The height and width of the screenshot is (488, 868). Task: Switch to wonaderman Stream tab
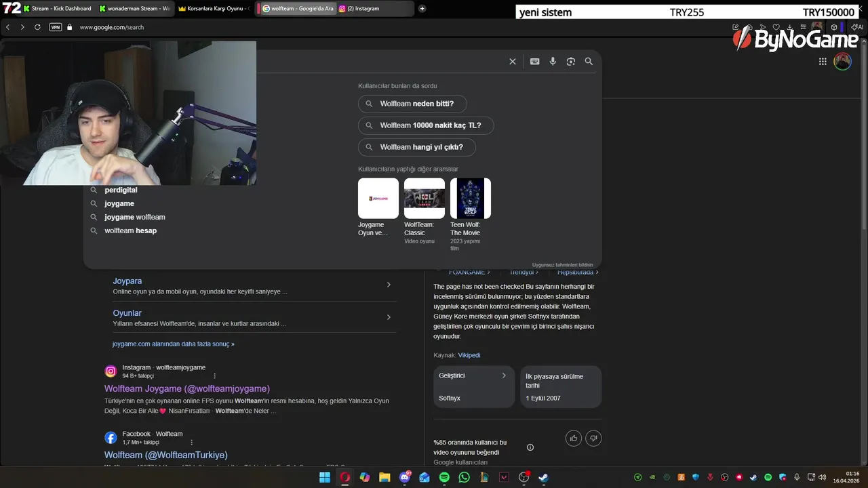click(x=135, y=9)
